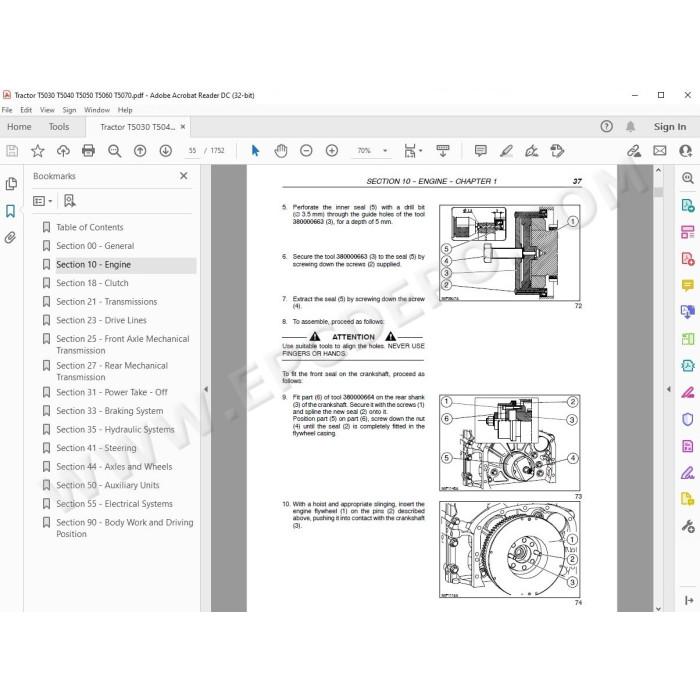The image size is (700, 700).
Task: Open Section 35 - Hydraulic Systems bookmark
Action: pos(115,429)
